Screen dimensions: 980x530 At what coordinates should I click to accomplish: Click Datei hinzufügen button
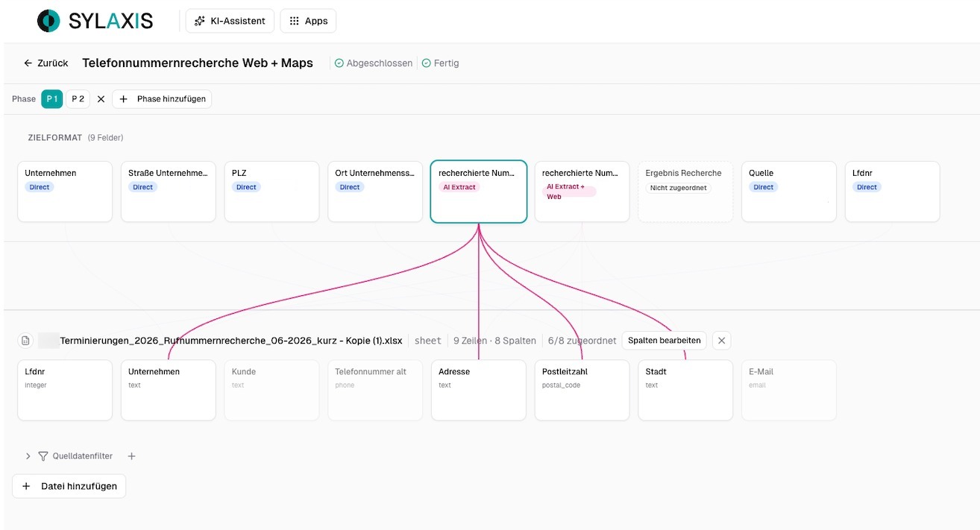point(69,486)
